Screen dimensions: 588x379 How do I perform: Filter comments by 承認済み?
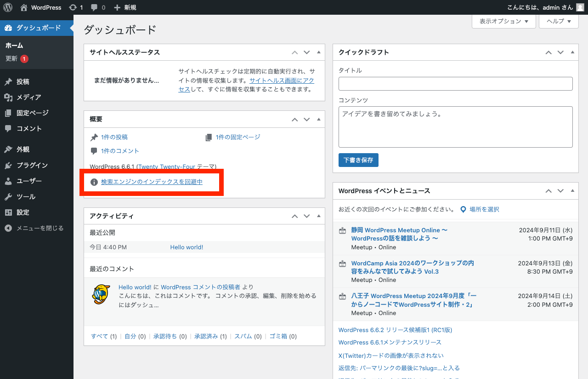tap(206, 336)
